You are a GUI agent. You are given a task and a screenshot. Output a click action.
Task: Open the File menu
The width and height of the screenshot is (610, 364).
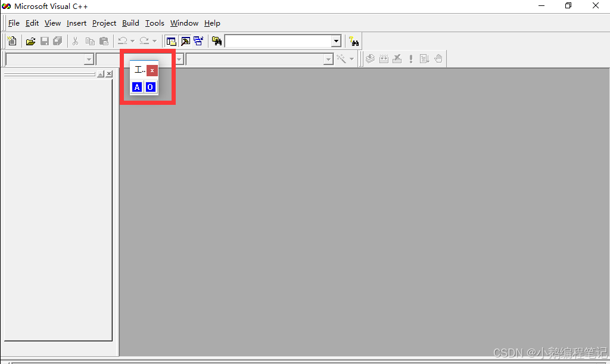14,23
